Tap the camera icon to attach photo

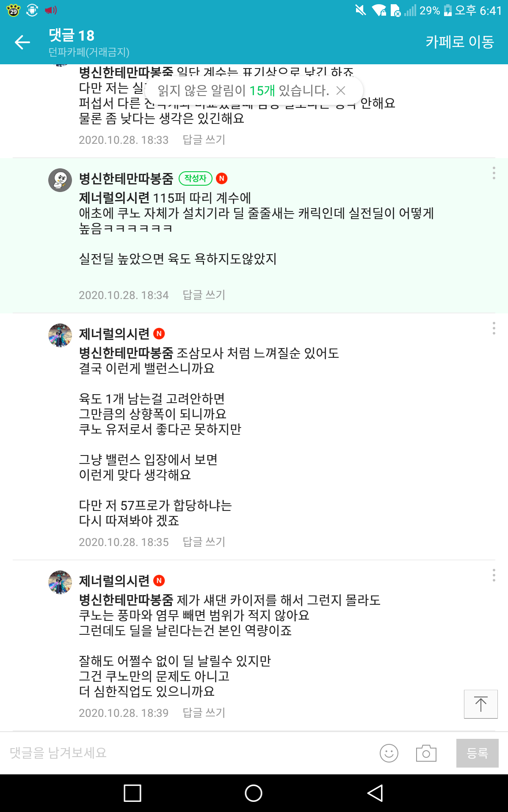click(x=426, y=753)
